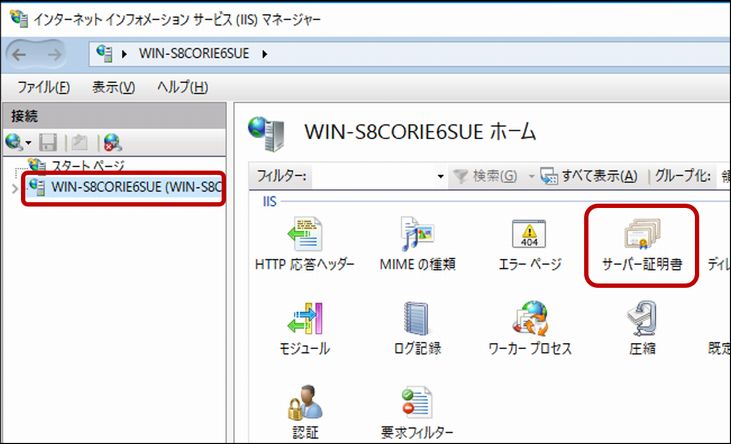Click the disconnect icon in connections toolbar
Viewport: 731px width, 444px height.
tap(112, 142)
